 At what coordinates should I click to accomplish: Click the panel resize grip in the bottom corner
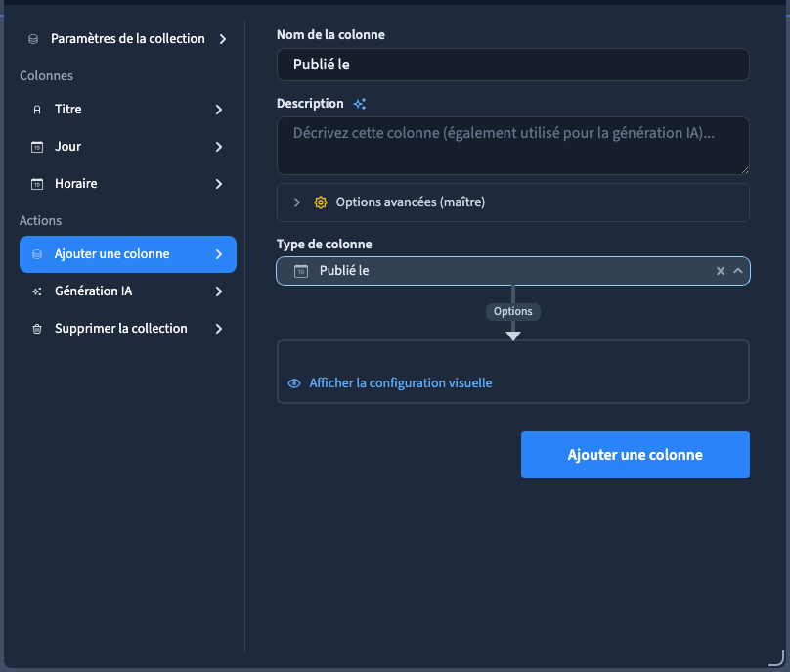pyautogui.click(x=777, y=659)
